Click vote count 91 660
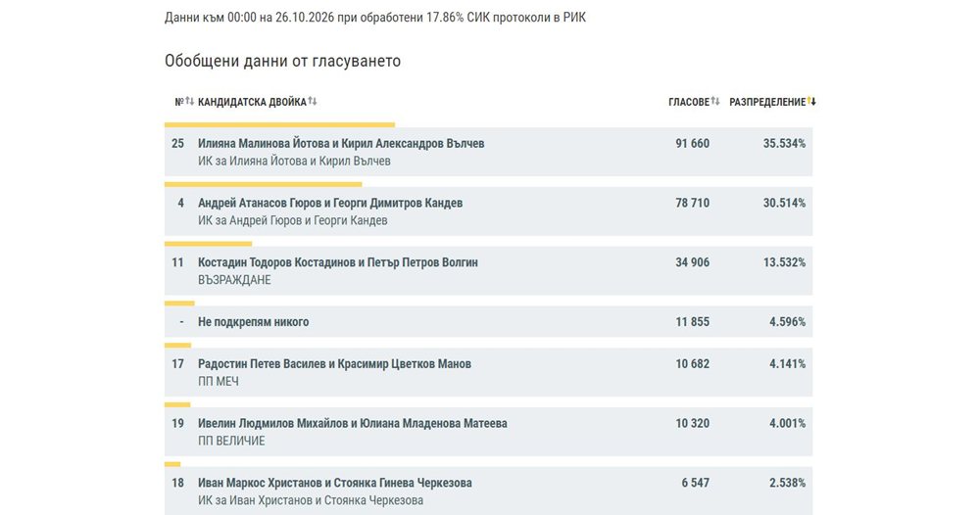This screenshot has height=515, width=980. [x=693, y=144]
